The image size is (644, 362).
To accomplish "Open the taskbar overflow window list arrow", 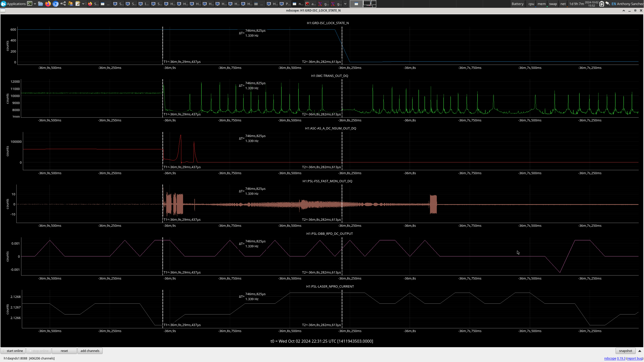I will tap(345, 4).
